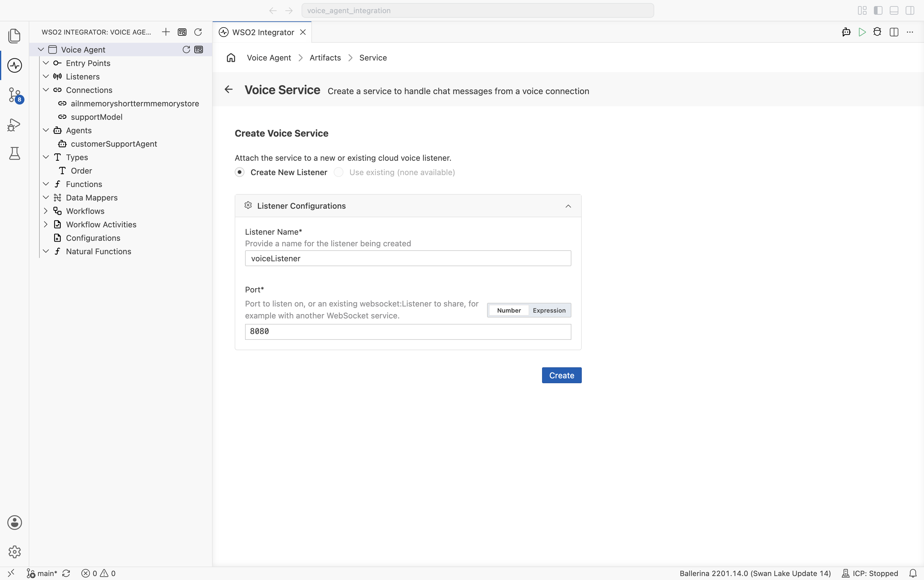Click the refresh icon in sidebar header
This screenshot has width=924, height=580.
(198, 32)
